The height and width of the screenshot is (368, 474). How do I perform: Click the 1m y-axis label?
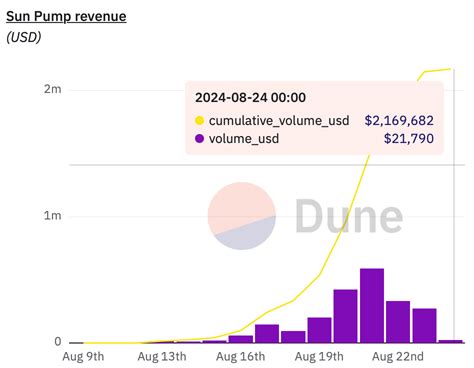click(x=53, y=216)
